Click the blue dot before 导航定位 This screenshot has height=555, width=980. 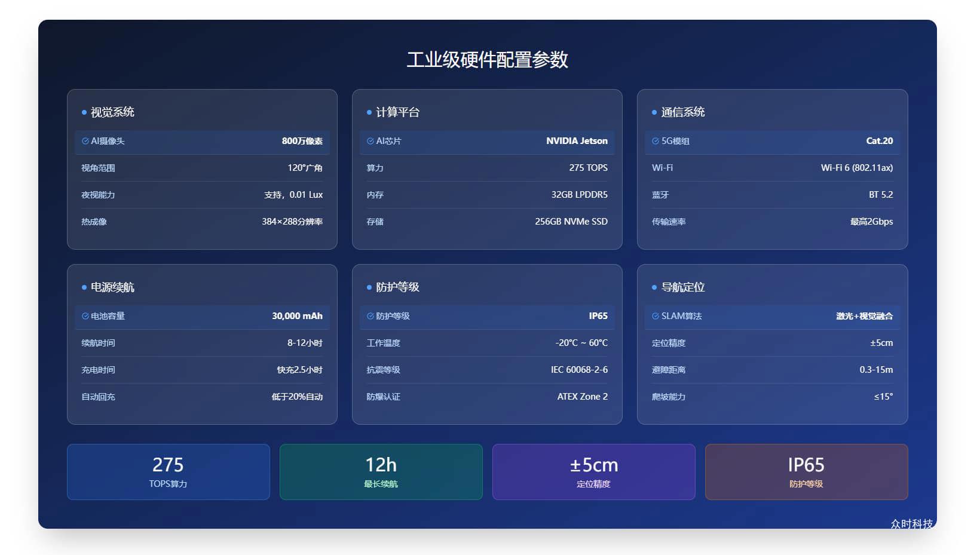[654, 287]
